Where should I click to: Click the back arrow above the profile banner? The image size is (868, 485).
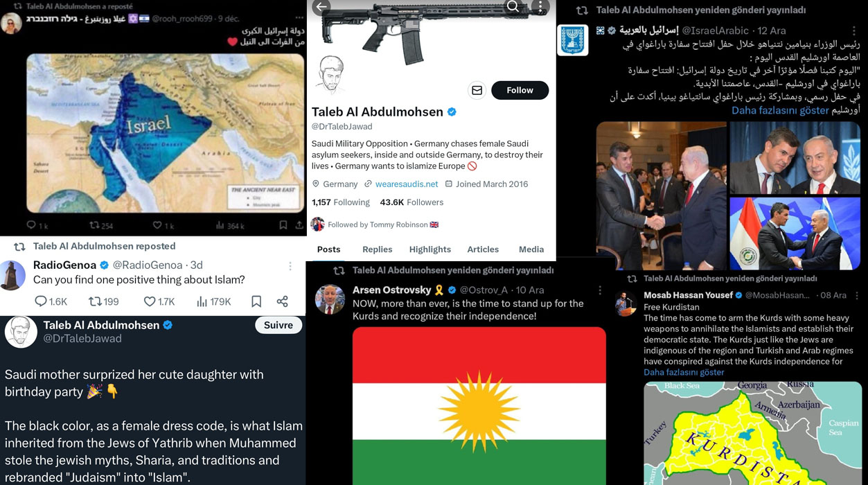pos(321,7)
